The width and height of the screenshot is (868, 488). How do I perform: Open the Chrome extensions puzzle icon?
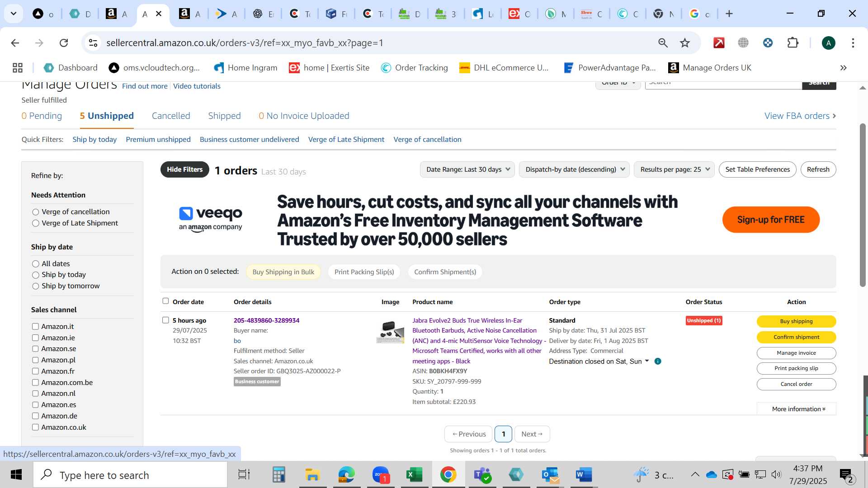793,43
